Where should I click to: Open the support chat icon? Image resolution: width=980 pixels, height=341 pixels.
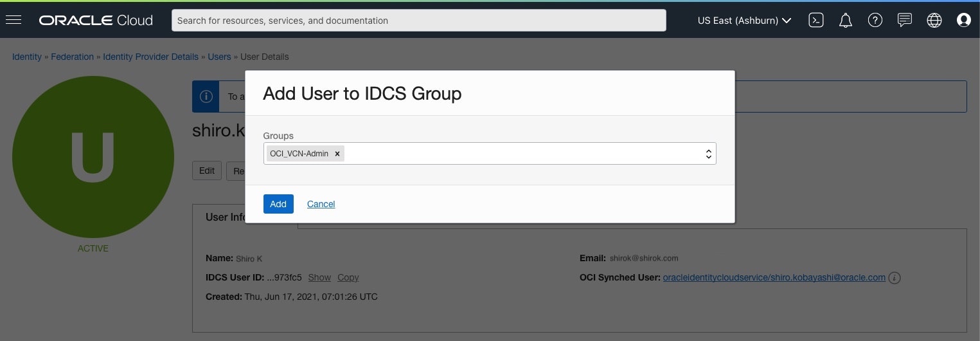pos(905,21)
